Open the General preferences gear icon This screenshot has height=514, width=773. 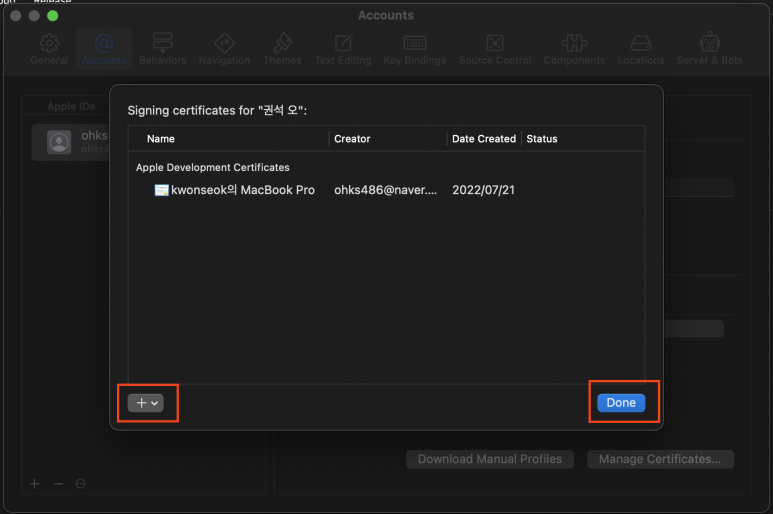click(49, 43)
